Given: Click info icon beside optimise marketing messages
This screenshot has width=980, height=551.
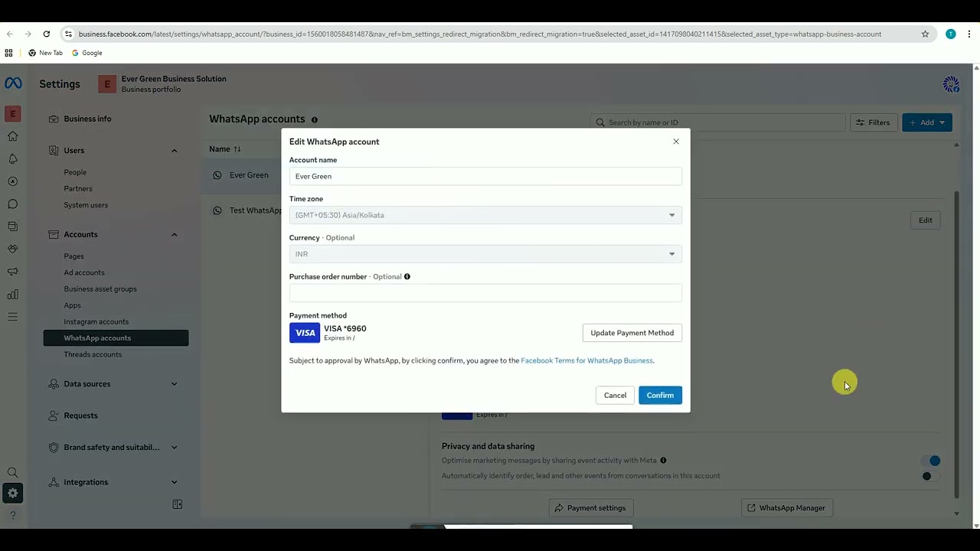Looking at the screenshot, I should (663, 461).
